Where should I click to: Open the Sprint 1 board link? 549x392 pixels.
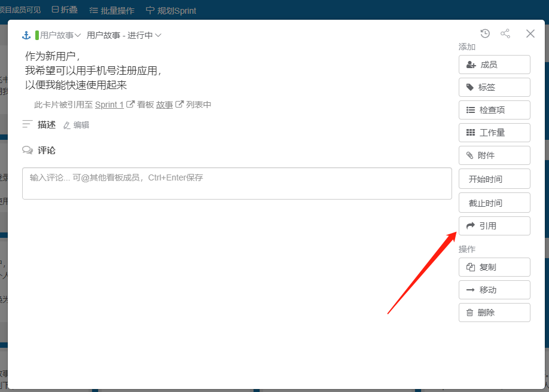click(109, 105)
